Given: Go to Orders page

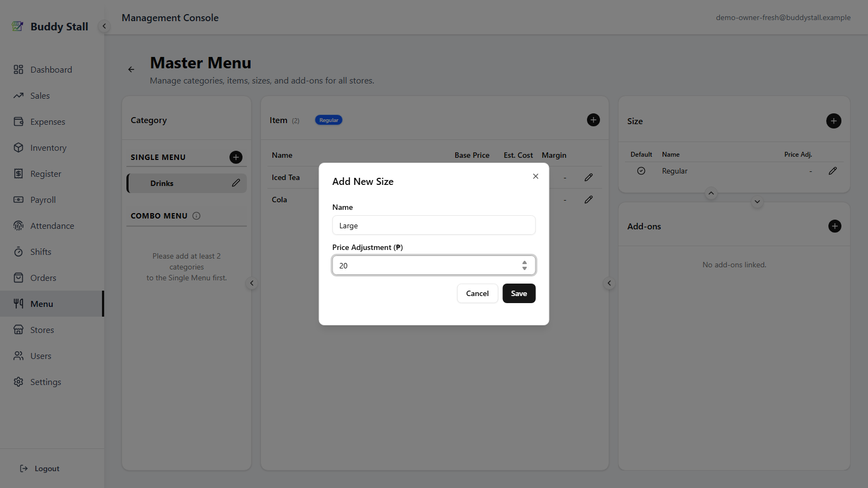Looking at the screenshot, I should [x=52, y=278].
